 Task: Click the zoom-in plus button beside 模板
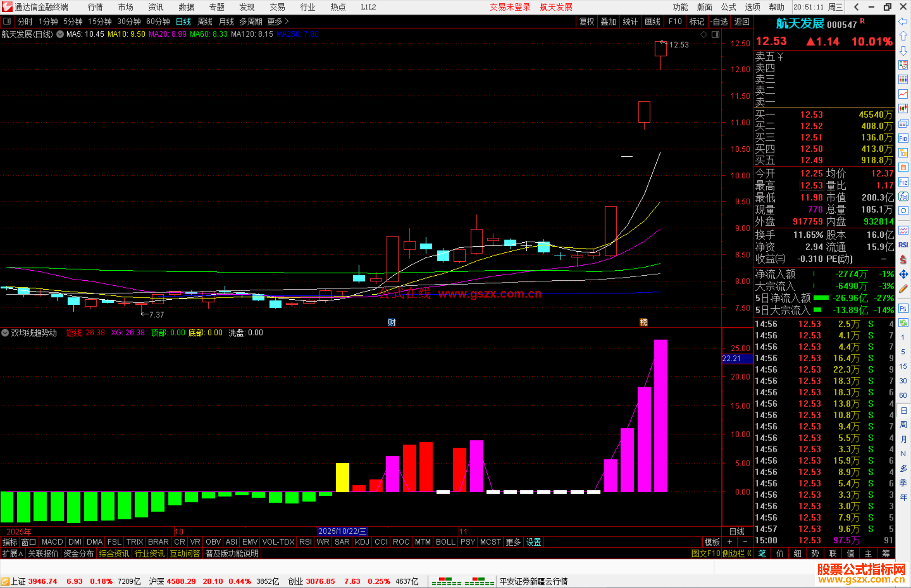pyautogui.click(x=730, y=542)
